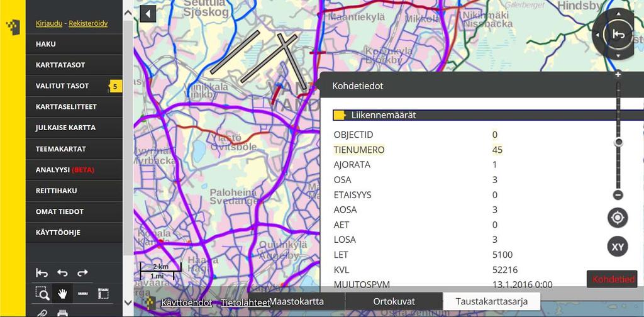The height and width of the screenshot is (317, 644).
Task: Return to the initial map view in the toolbar
Action: click(42, 272)
